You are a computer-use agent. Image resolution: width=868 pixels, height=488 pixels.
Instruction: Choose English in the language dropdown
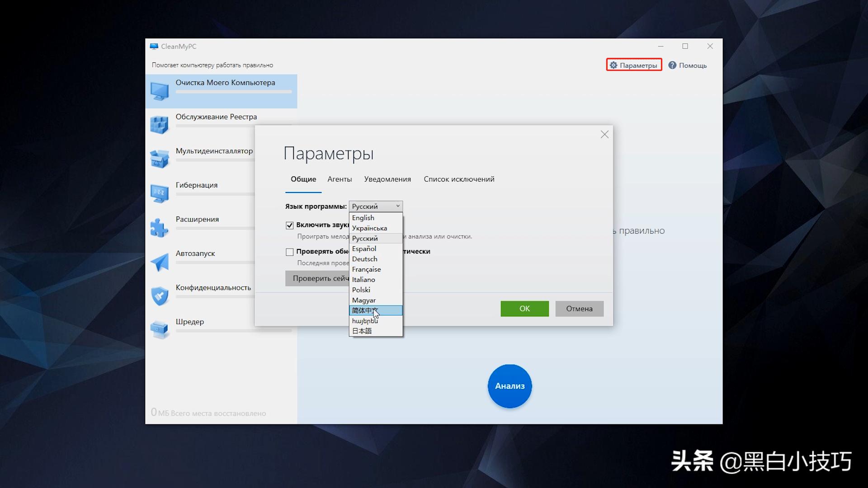pyautogui.click(x=363, y=217)
